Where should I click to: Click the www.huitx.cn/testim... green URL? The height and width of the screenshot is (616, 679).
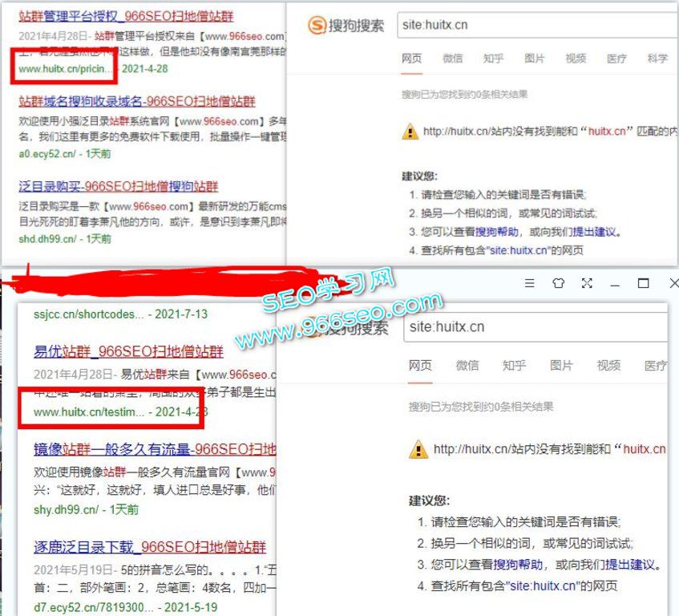coord(89,411)
